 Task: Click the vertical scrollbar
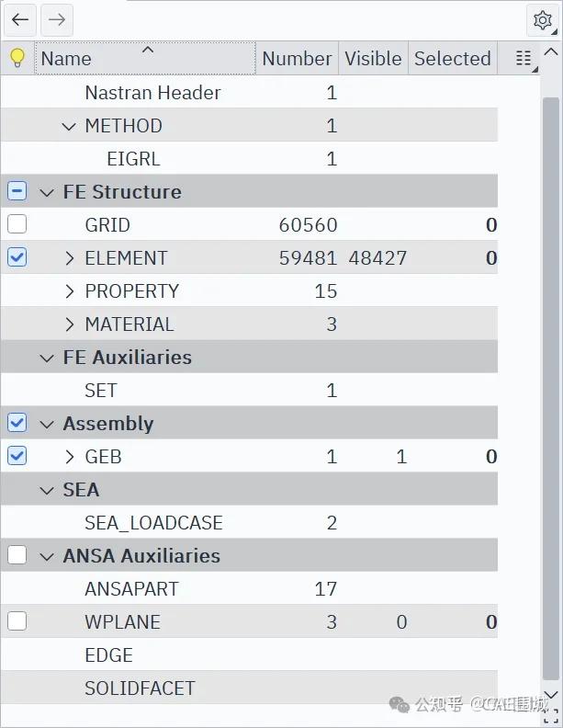pyautogui.click(x=550, y=368)
